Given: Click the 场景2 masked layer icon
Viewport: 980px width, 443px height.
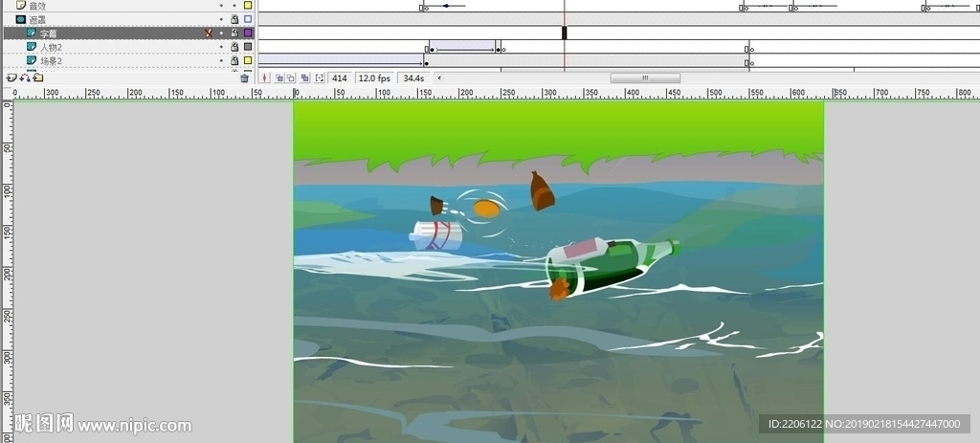Looking at the screenshot, I should click(32, 60).
